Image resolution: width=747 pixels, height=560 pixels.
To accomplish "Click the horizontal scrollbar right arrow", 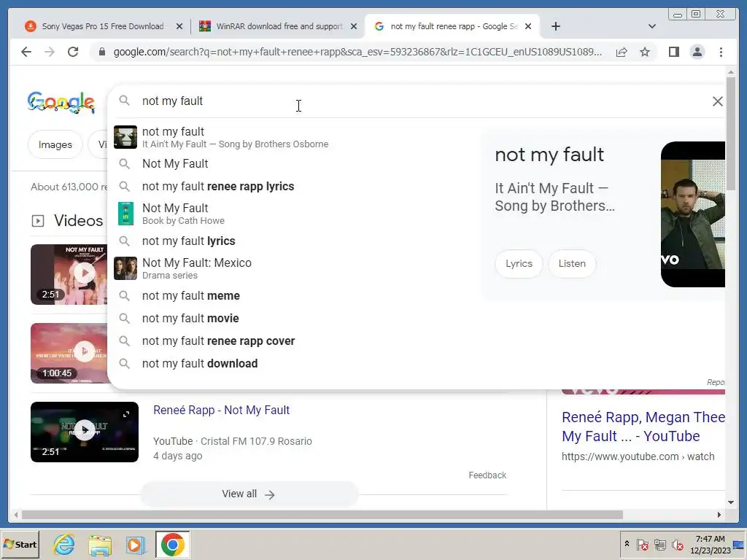I will [x=719, y=515].
